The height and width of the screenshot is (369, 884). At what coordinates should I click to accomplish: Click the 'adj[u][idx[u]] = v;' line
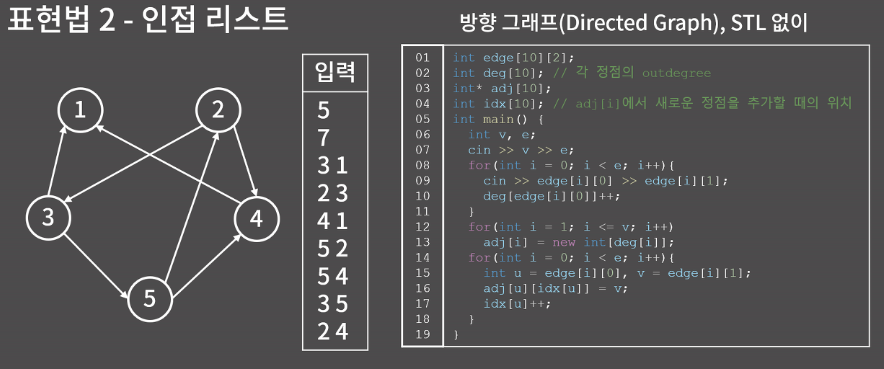pos(555,288)
